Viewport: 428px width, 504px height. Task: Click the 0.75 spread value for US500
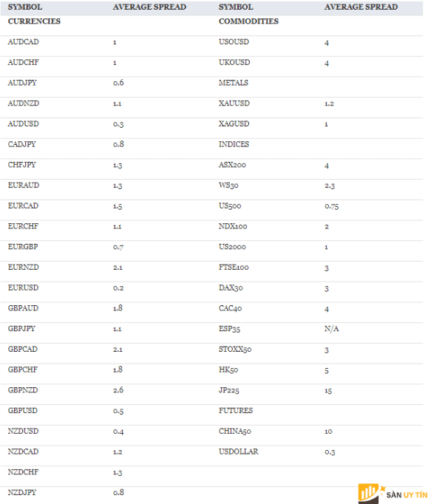click(x=331, y=206)
